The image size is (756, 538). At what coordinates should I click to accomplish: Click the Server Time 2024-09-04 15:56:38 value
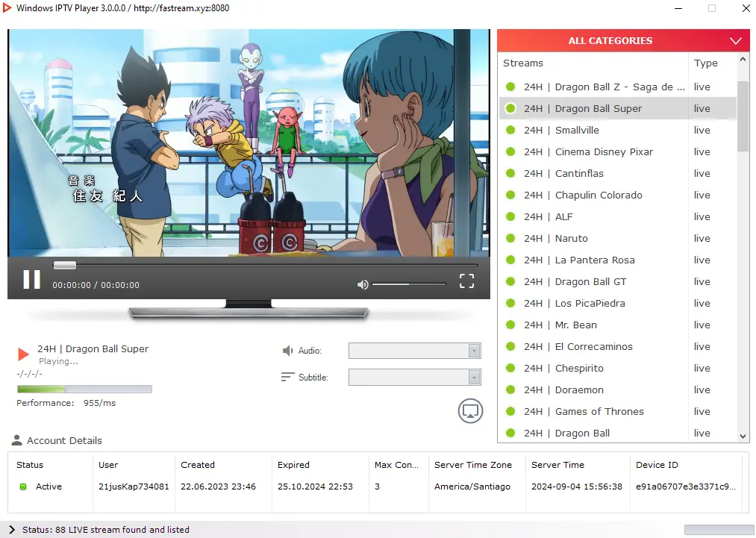577,487
